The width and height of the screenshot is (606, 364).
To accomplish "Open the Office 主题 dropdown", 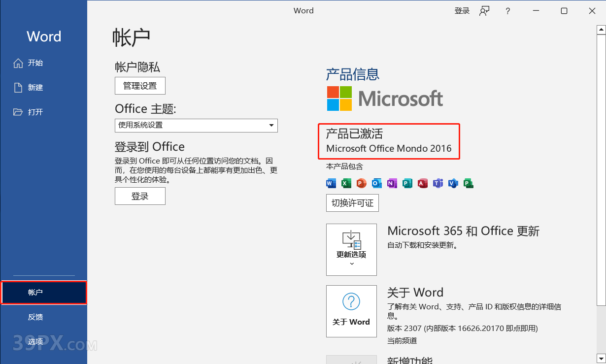I will 196,125.
